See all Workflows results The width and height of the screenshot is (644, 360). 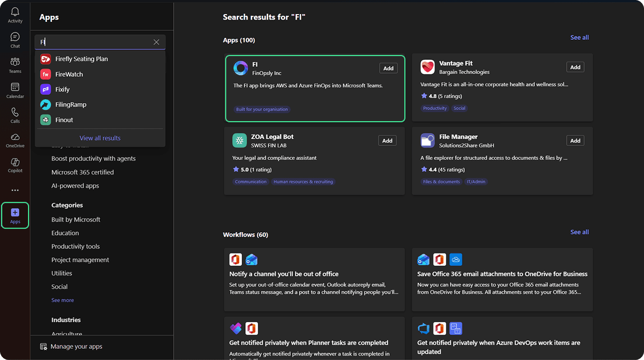pos(580,232)
